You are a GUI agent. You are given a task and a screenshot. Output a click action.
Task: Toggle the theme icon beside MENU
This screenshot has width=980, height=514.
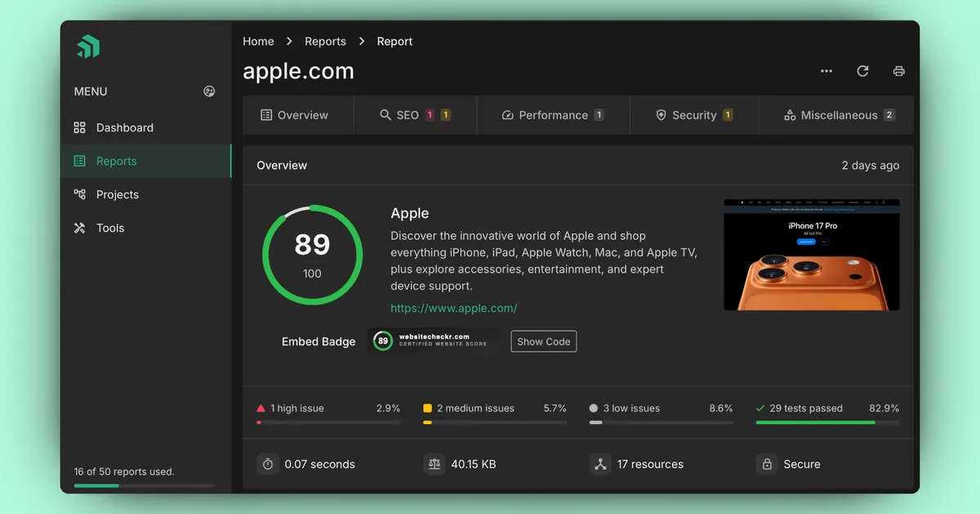tap(209, 91)
